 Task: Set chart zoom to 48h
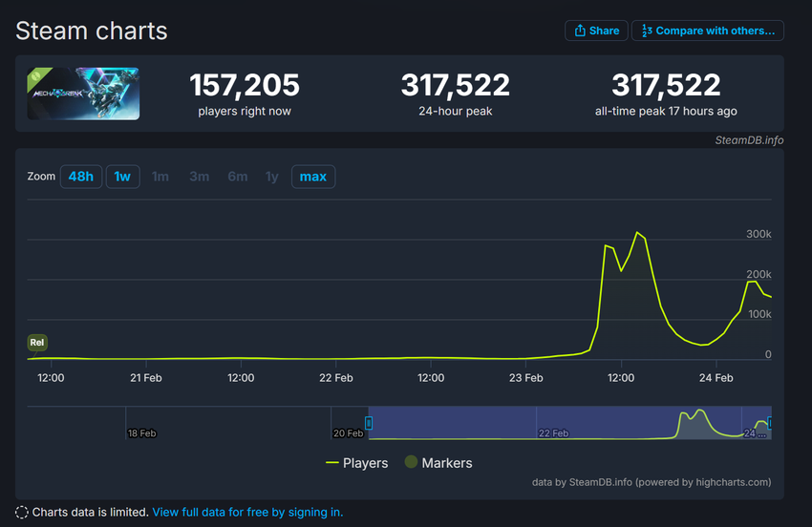click(x=80, y=177)
